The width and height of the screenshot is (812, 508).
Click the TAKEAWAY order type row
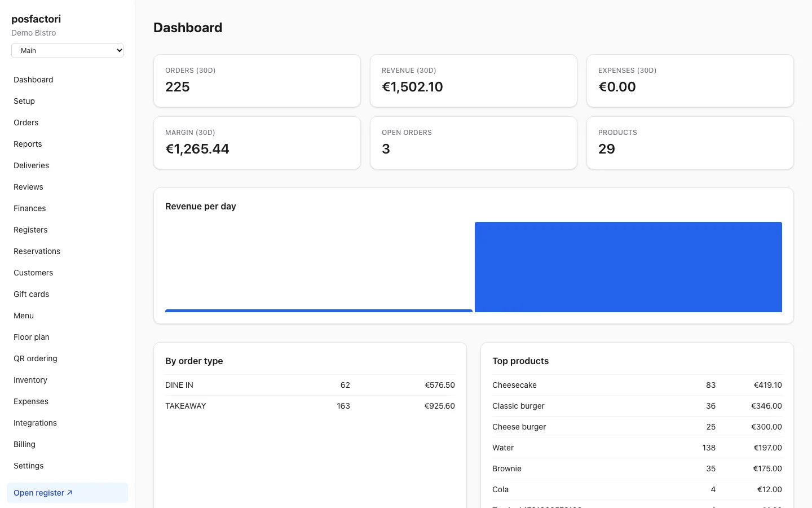[x=310, y=406]
